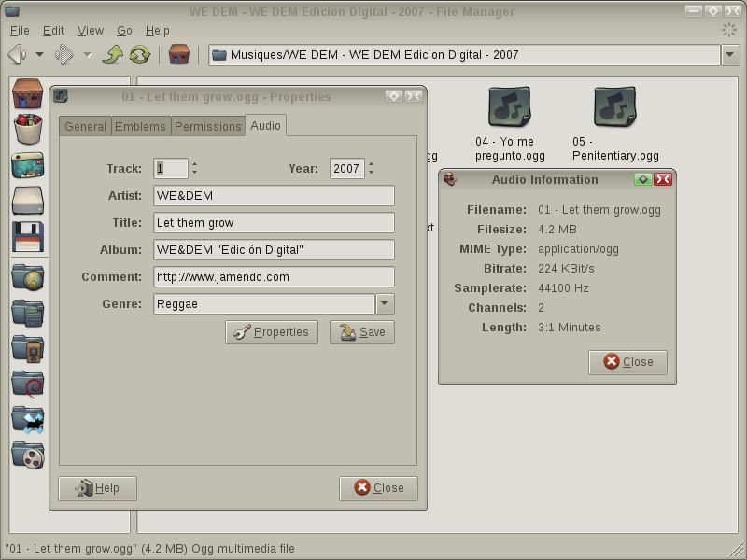Viewport: 747px width, 560px height.
Task: Select the floppy disk drive in sidebar
Action: coord(28,237)
